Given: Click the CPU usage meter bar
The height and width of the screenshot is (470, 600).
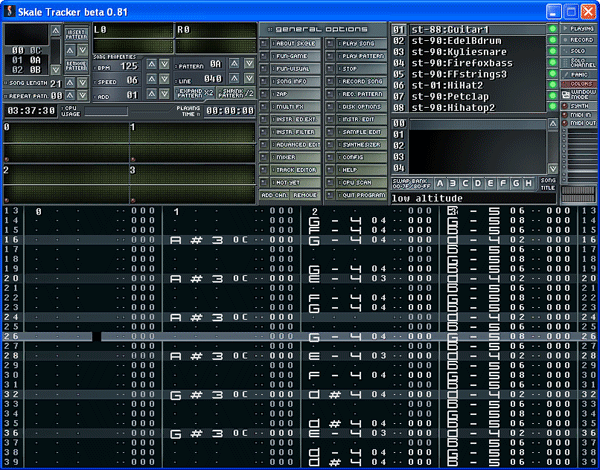Looking at the screenshot, I should [106, 111].
